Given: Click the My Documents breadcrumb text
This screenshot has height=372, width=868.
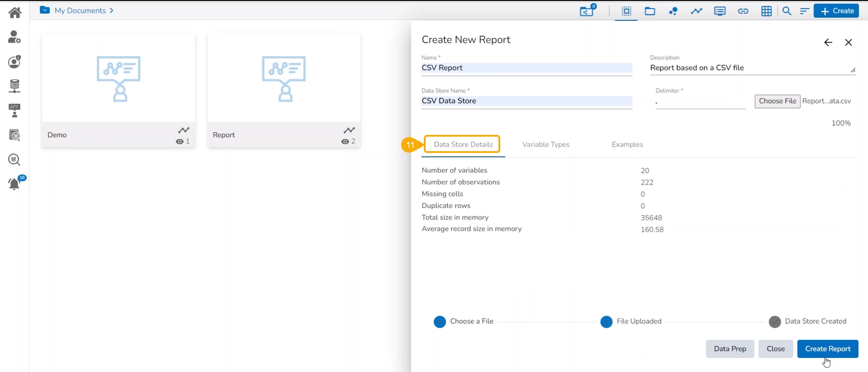Looking at the screenshot, I should click(x=80, y=10).
